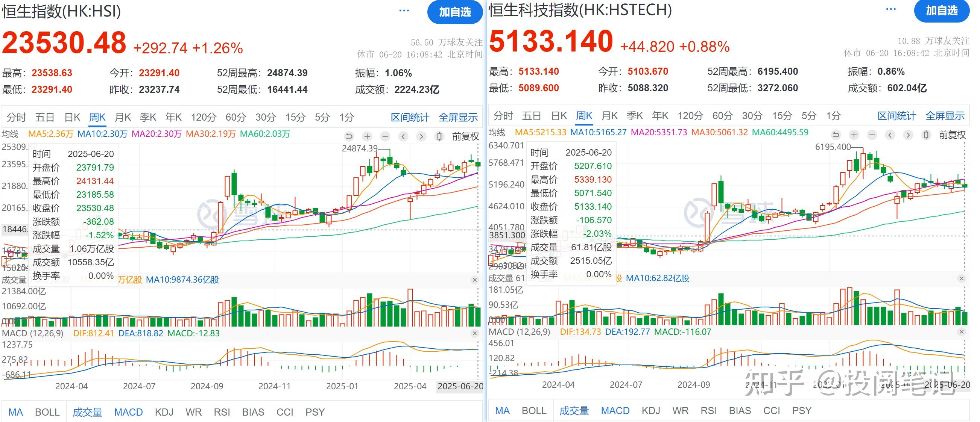Image resolution: width=980 pixels, height=422 pixels.
Task: Open the 前复权 dropdown on HSI chart
Action: (465, 136)
